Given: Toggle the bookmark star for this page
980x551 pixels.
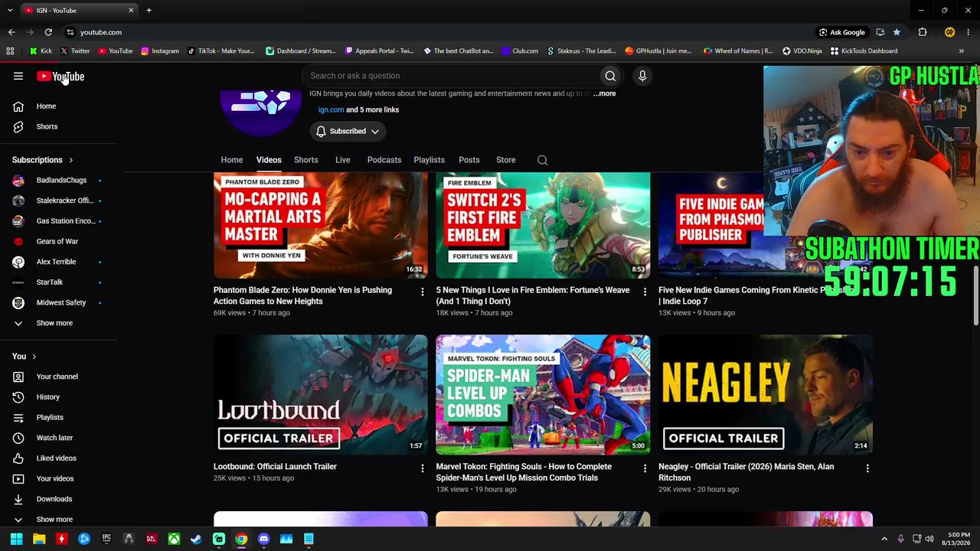Looking at the screenshot, I should tap(897, 32).
